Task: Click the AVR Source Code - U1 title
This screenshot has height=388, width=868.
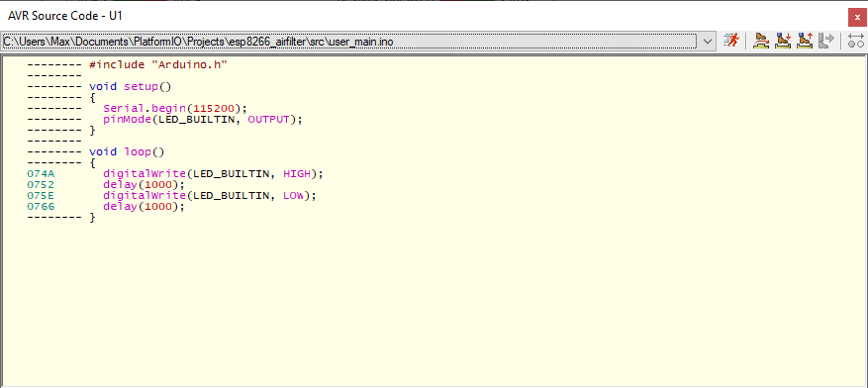Action: (x=64, y=16)
